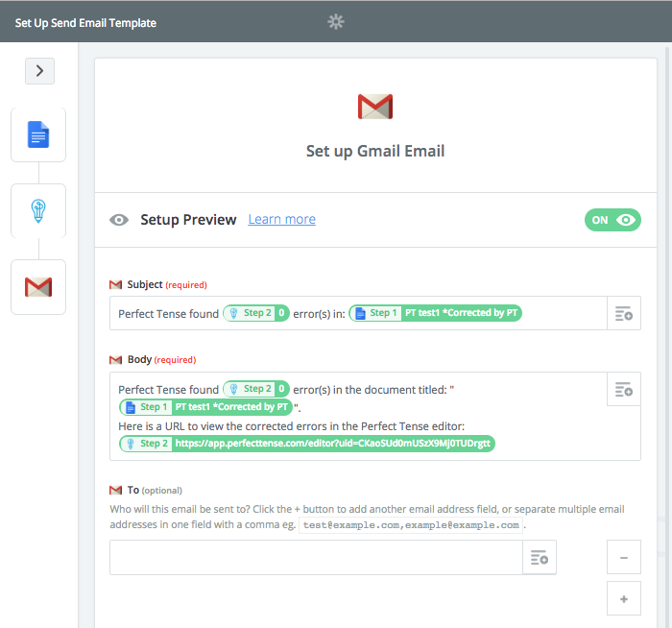Viewport: 672px width, 628px height.
Task: Insert a field into To address
Action: point(540,557)
